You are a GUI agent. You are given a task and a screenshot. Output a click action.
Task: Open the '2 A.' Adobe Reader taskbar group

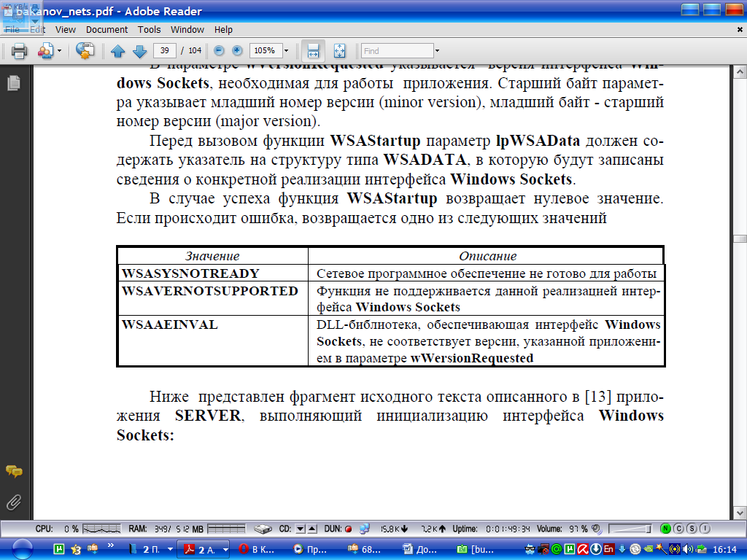(201, 549)
